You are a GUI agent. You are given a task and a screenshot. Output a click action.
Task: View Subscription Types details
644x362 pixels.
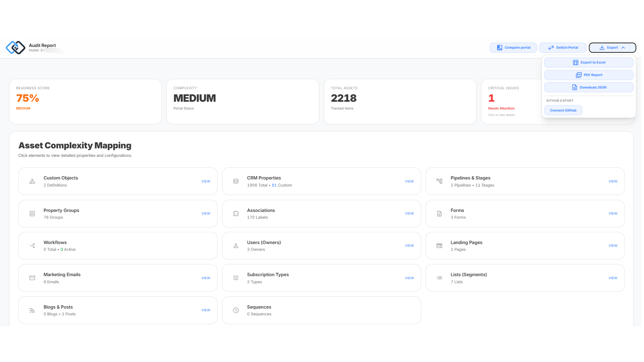[409, 278]
